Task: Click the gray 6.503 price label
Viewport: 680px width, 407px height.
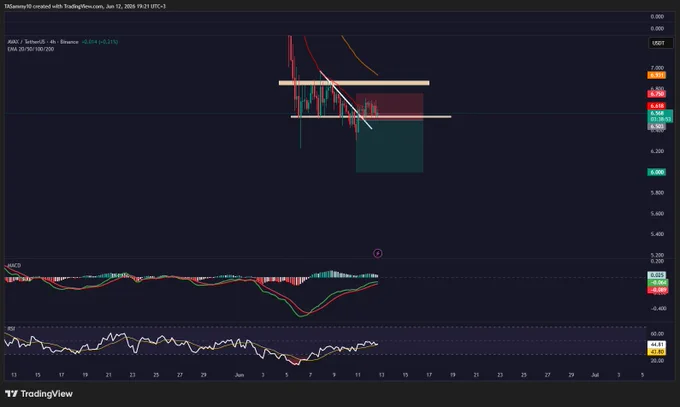Action: pos(657,126)
